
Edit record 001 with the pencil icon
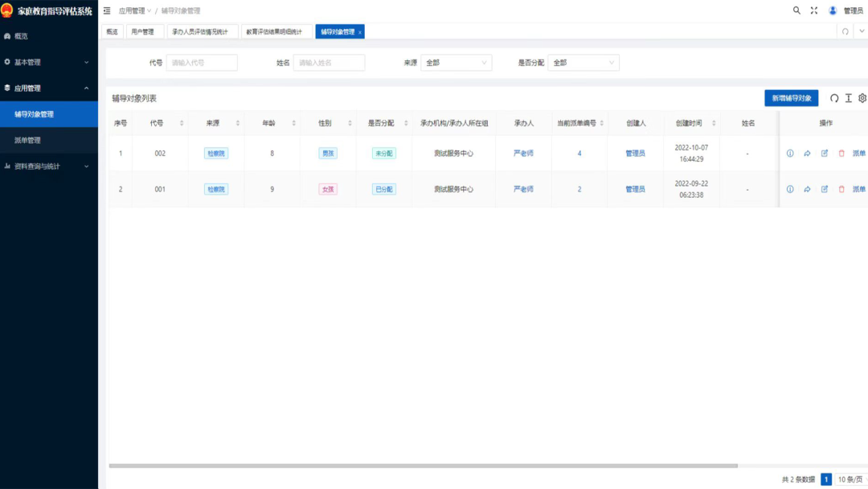pos(825,189)
